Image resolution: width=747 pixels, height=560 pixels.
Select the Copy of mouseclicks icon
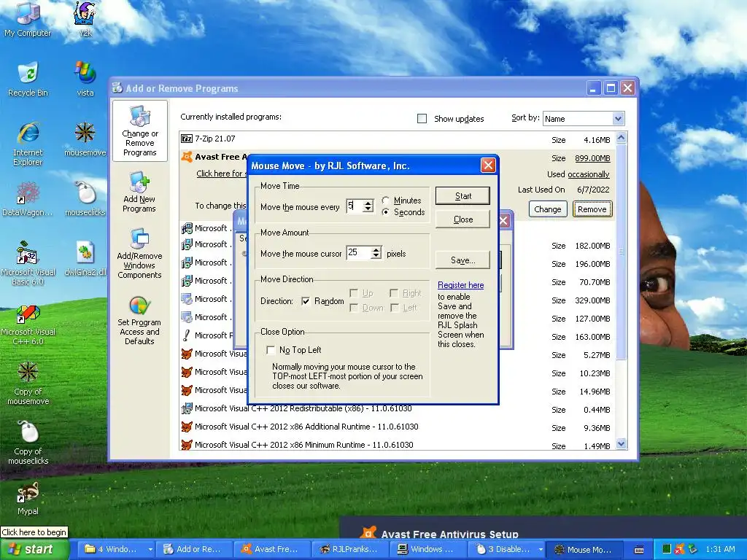[x=28, y=443]
